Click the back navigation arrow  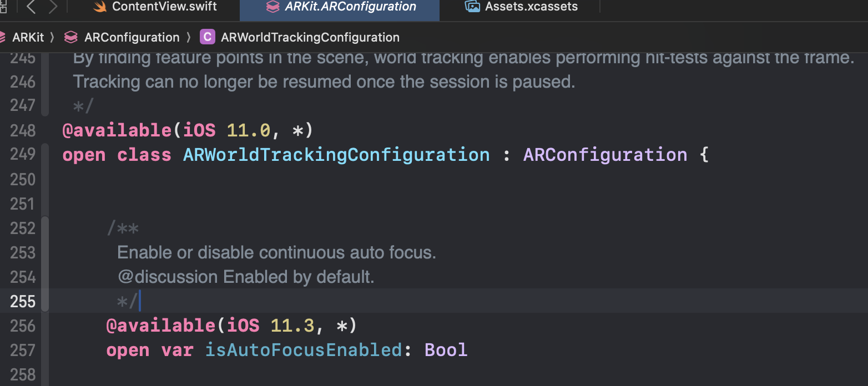31,7
